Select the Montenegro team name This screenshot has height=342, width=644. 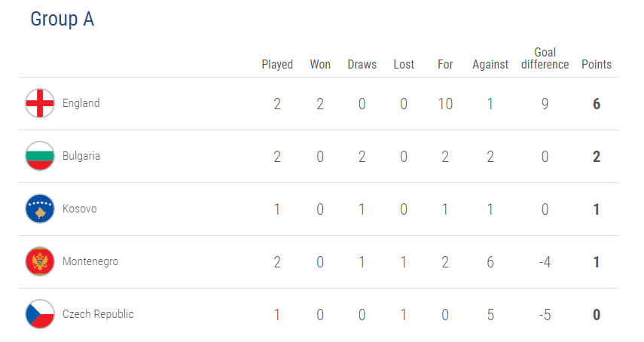tap(90, 261)
